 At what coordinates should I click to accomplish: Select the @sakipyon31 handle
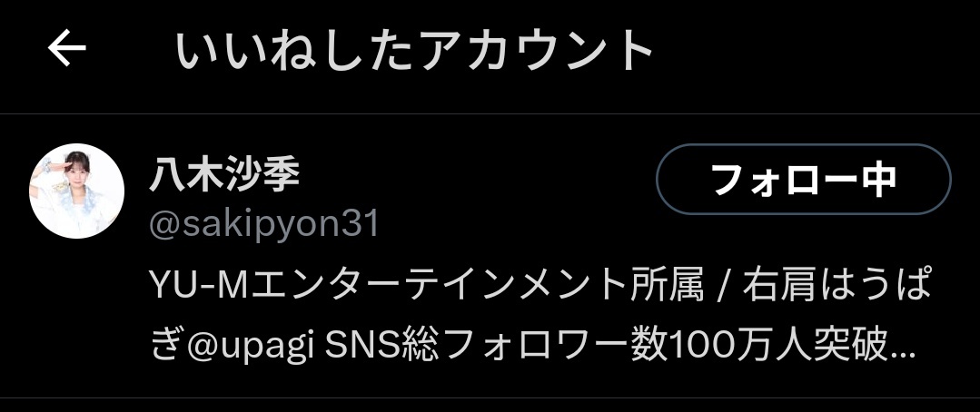(263, 225)
